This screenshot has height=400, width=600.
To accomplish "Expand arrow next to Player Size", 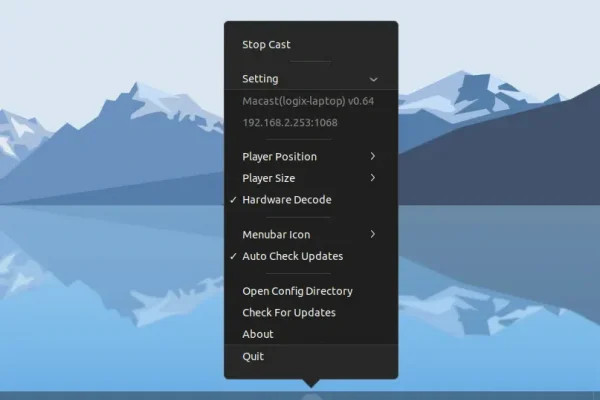I will tap(373, 178).
